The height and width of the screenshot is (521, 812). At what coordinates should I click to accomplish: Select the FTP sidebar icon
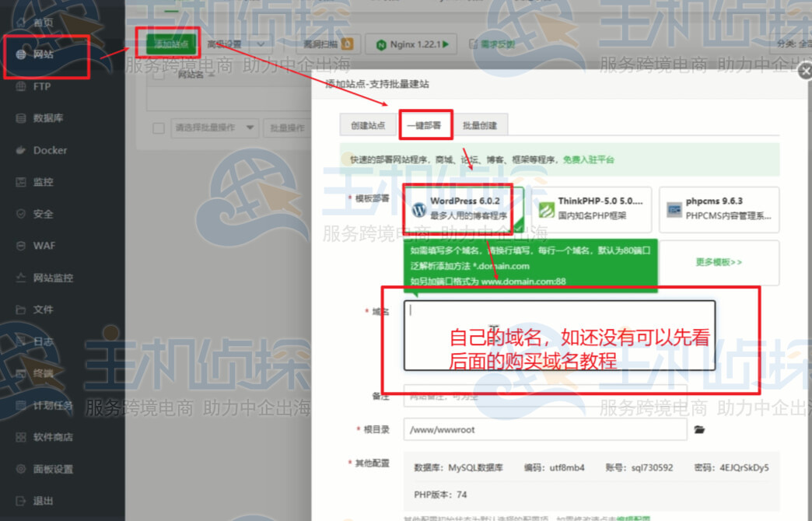coord(34,86)
